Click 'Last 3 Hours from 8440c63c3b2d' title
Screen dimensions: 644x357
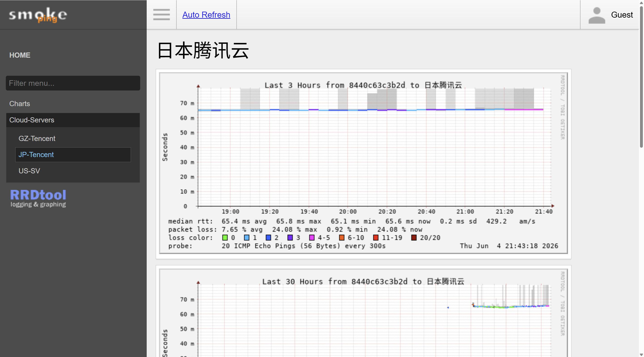335,85
